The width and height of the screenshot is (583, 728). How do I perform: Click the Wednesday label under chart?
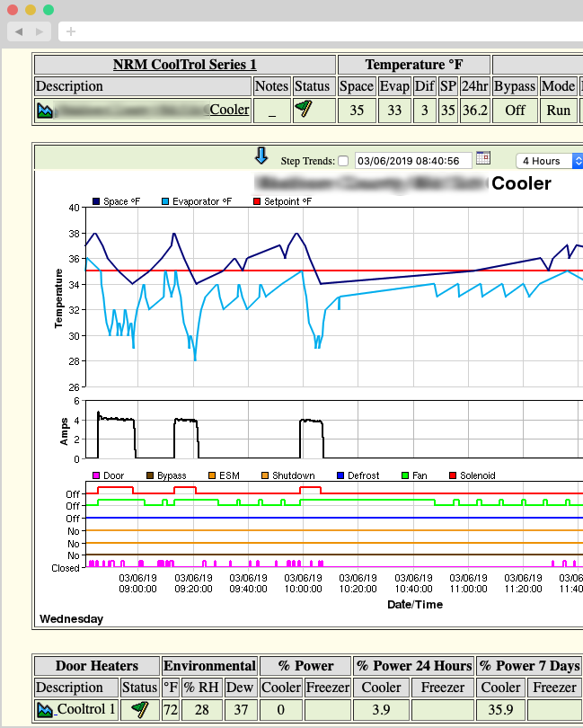pos(72,619)
